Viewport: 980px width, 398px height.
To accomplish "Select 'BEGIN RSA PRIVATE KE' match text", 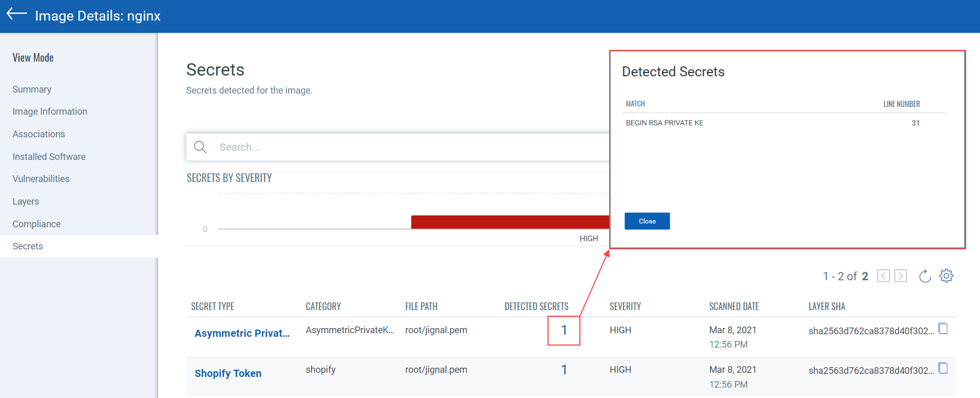I will [665, 123].
